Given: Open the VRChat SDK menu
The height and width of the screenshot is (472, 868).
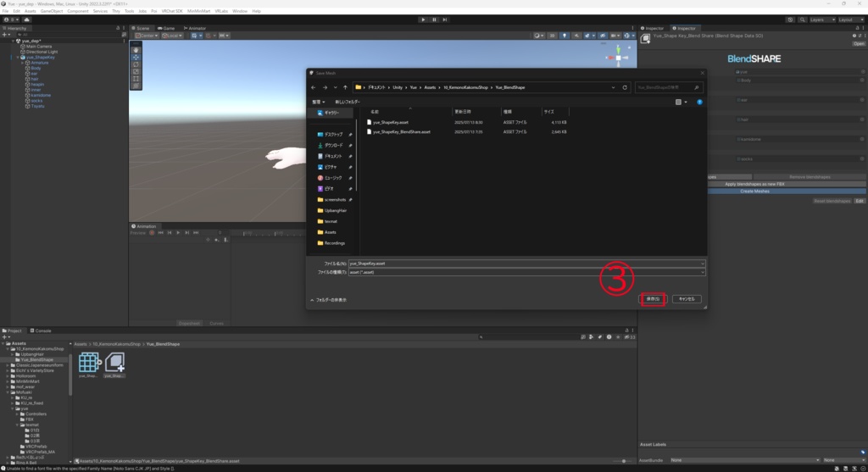Looking at the screenshot, I should tap(172, 11).
